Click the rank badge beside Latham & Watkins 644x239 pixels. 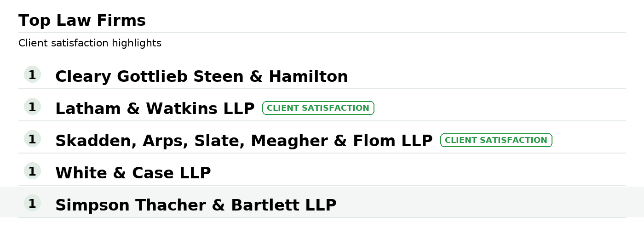[32, 107]
